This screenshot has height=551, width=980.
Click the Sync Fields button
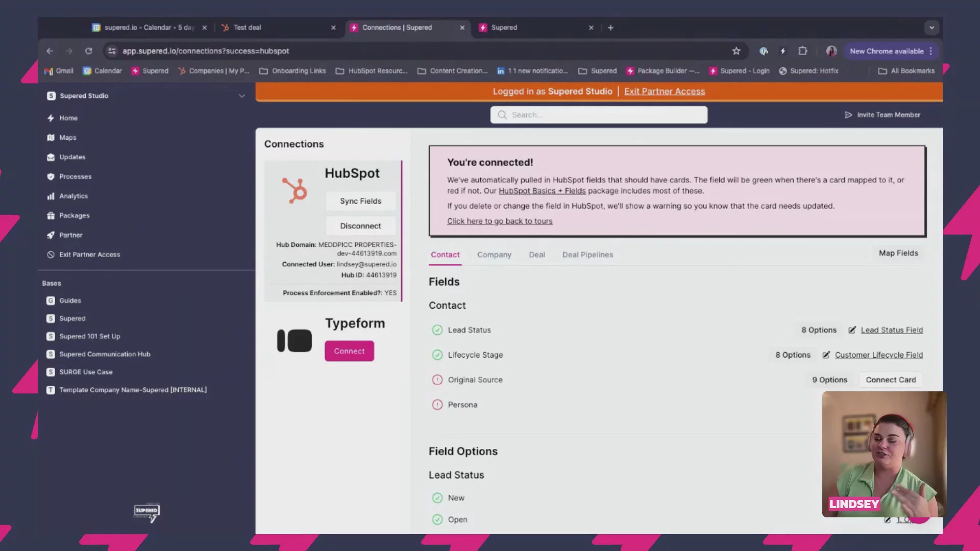click(360, 201)
